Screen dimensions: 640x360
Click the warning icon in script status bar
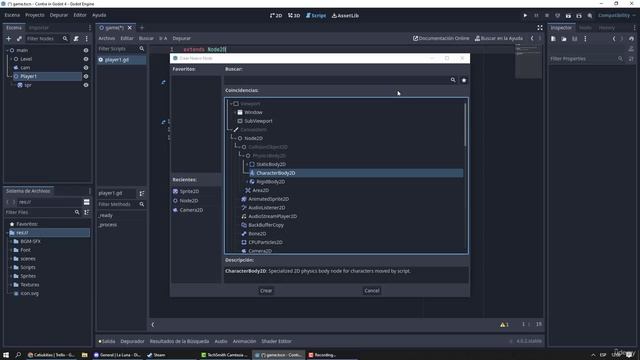502,325
